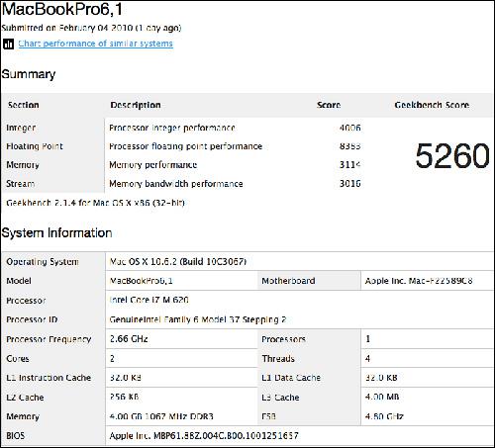Click the bar chart icon beside the performance link
Viewport: 495px width, 448px height.
[x=8, y=44]
